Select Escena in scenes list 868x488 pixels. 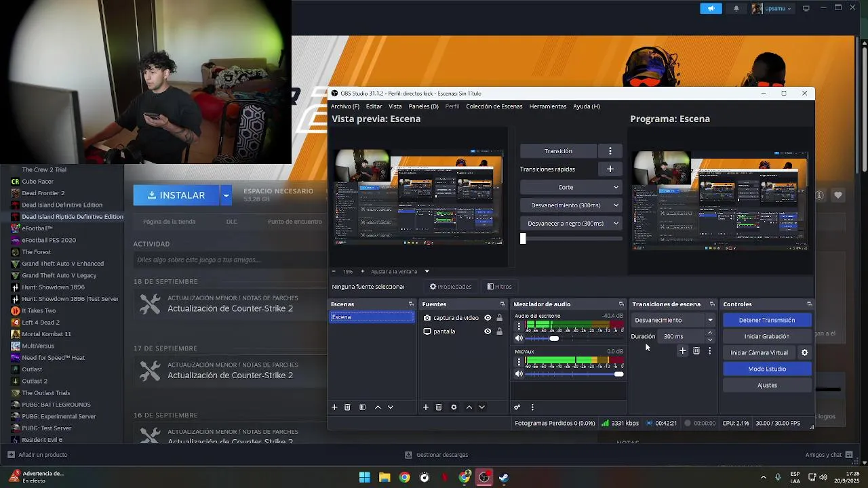372,317
